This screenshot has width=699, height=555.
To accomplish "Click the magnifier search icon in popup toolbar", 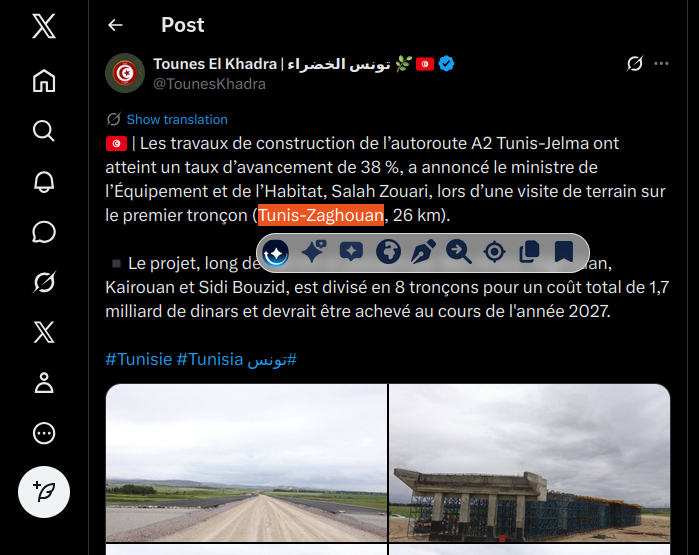I will point(459,252).
